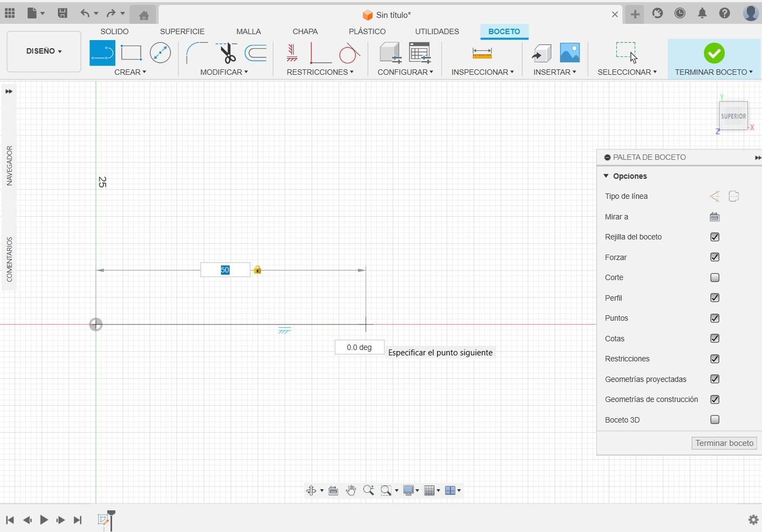
Task: Switch to the PLÁSTICO tab
Action: pyautogui.click(x=367, y=31)
